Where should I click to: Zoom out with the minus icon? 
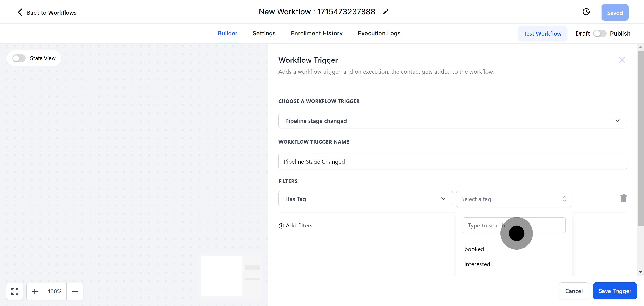[75, 291]
